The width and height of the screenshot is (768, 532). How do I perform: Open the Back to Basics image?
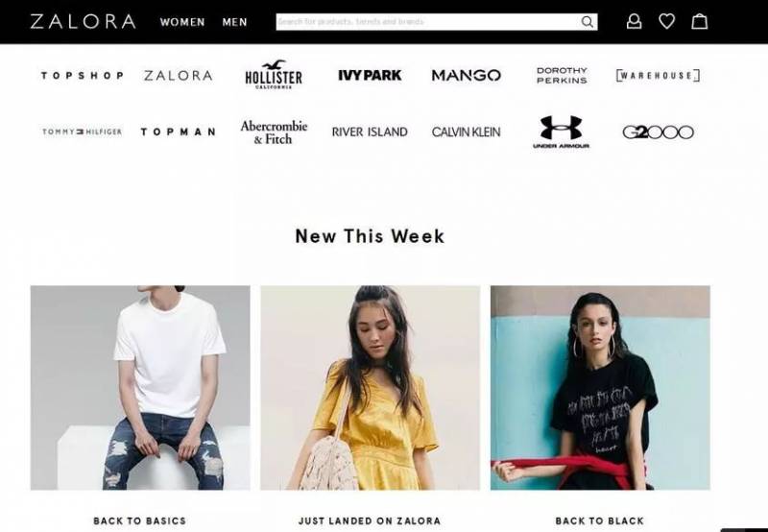coord(140,388)
